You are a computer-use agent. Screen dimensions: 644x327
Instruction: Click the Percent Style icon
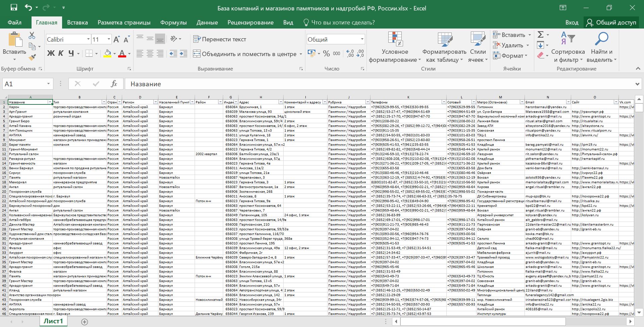326,54
